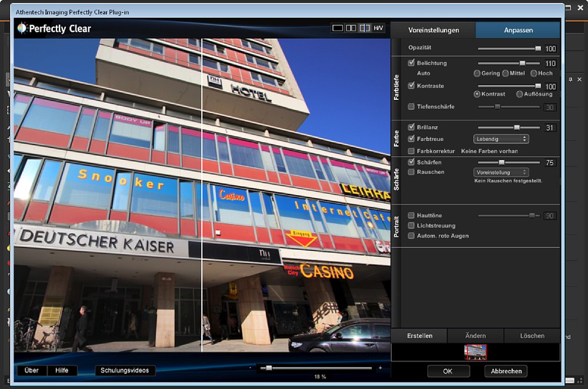Click the Opazität value field showing 100

pyautogui.click(x=550, y=49)
